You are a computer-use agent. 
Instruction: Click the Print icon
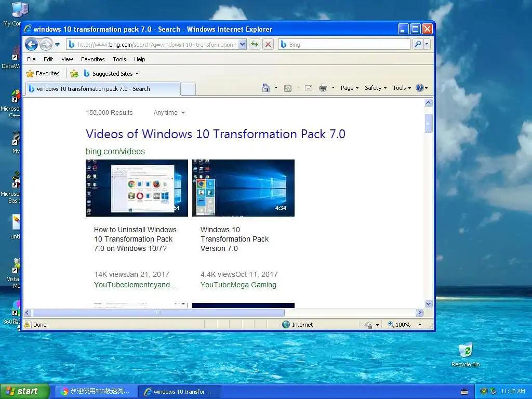(x=323, y=88)
